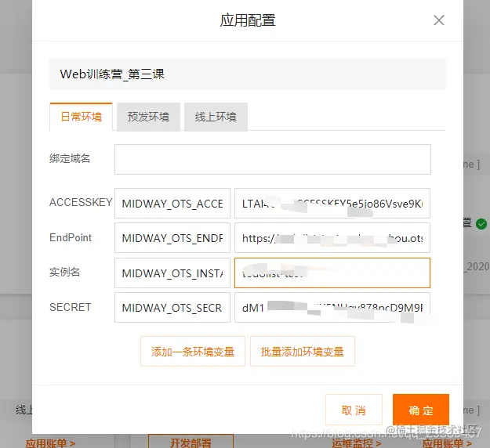Edit the SECRET value field starting with dM1
This screenshot has height=448, width=490.
(332, 308)
